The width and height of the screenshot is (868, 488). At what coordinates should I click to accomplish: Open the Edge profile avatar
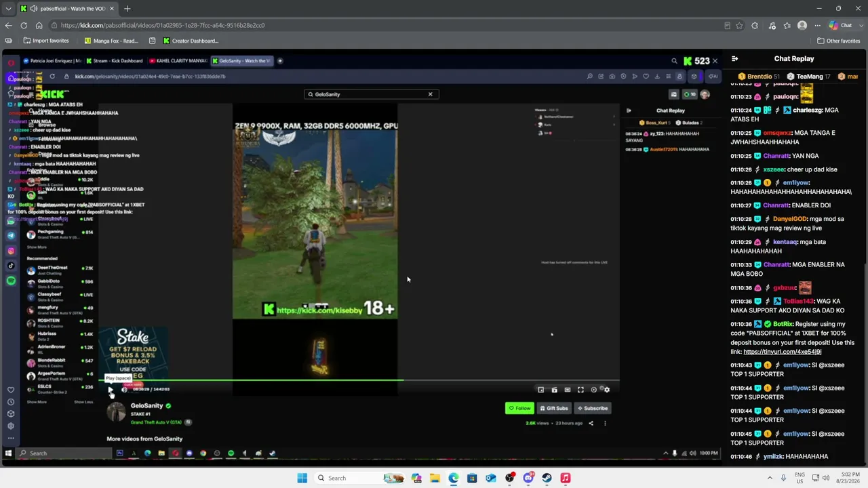802,26
